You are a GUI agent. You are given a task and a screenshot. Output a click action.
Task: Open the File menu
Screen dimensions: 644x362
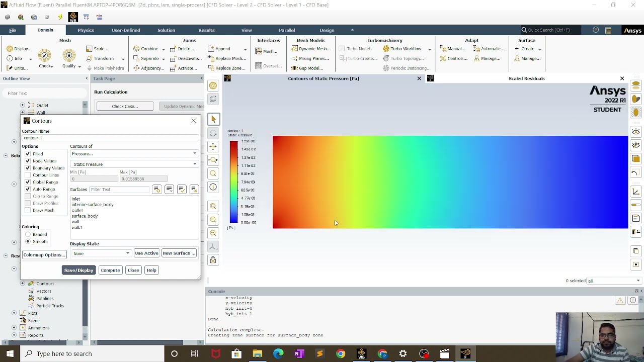click(x=13, y=30)
